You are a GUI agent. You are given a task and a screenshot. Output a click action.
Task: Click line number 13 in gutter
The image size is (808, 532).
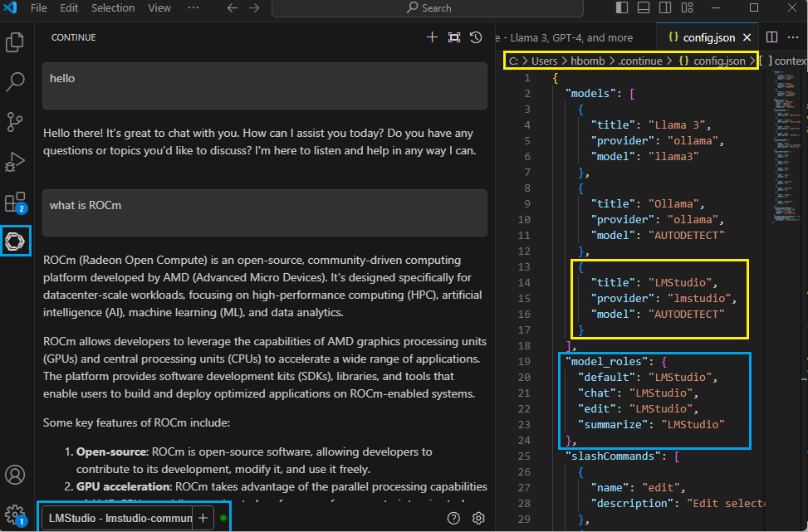pyautogui.click(x=524, y=266)
